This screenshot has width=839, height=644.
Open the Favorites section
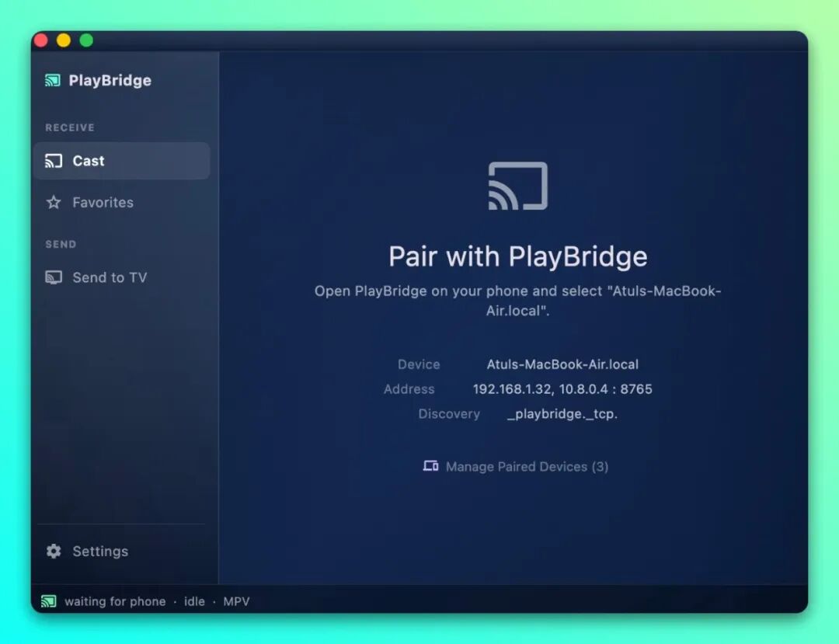[121, 202]
